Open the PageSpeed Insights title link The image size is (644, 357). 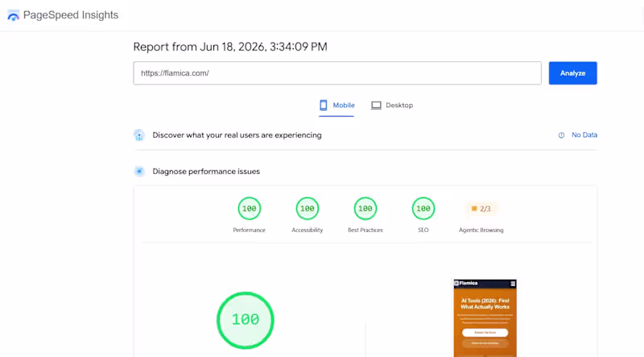point(71,15)
